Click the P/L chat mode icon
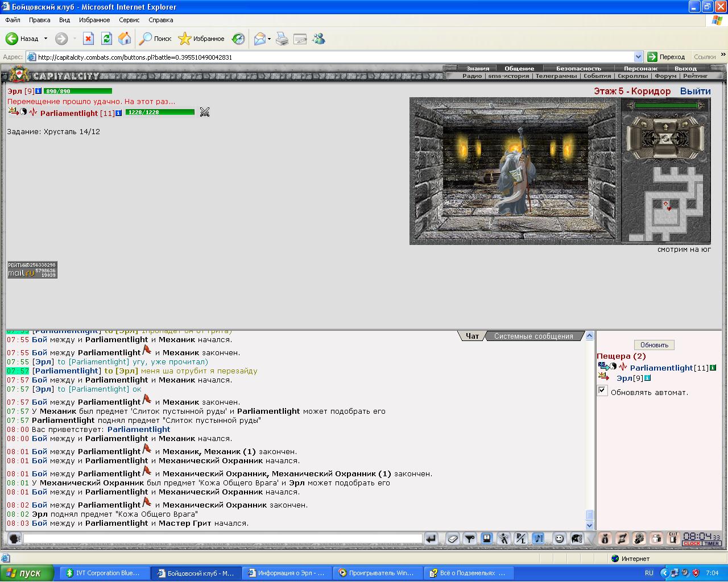This screenshot has height=582, width=728. pos(521,539)
